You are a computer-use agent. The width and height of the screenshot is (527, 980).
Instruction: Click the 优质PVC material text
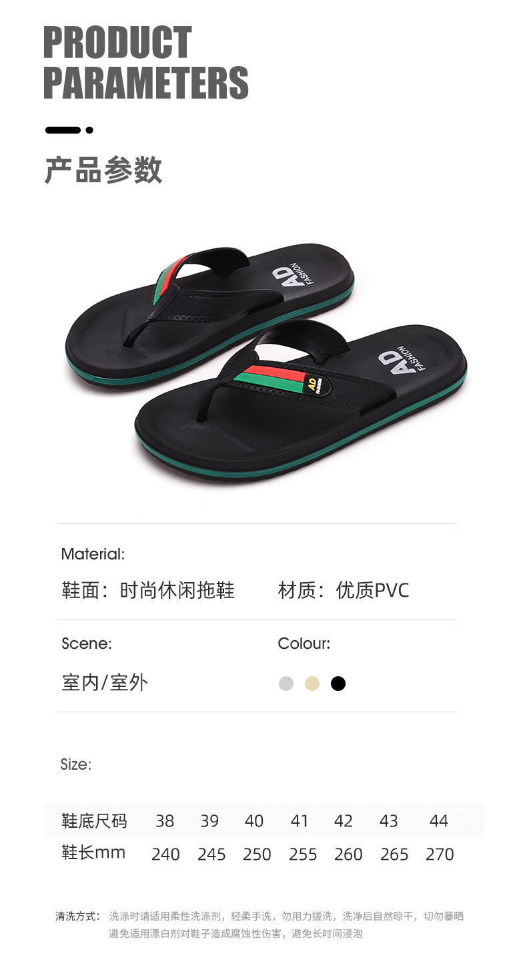(x=372, y=591)
